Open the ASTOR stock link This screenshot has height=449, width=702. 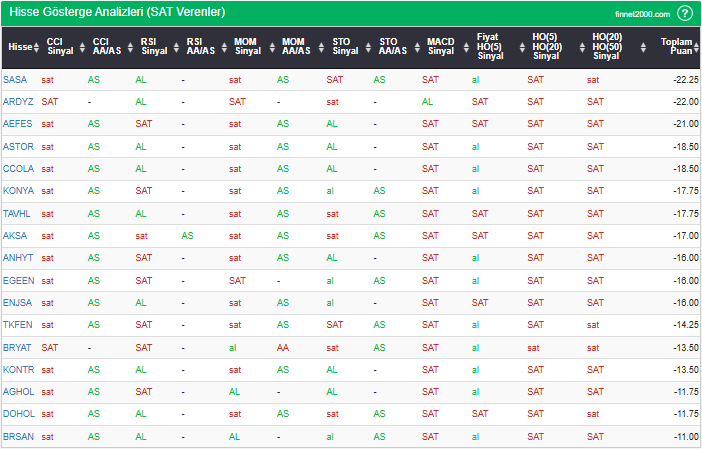tap(18, 146)
